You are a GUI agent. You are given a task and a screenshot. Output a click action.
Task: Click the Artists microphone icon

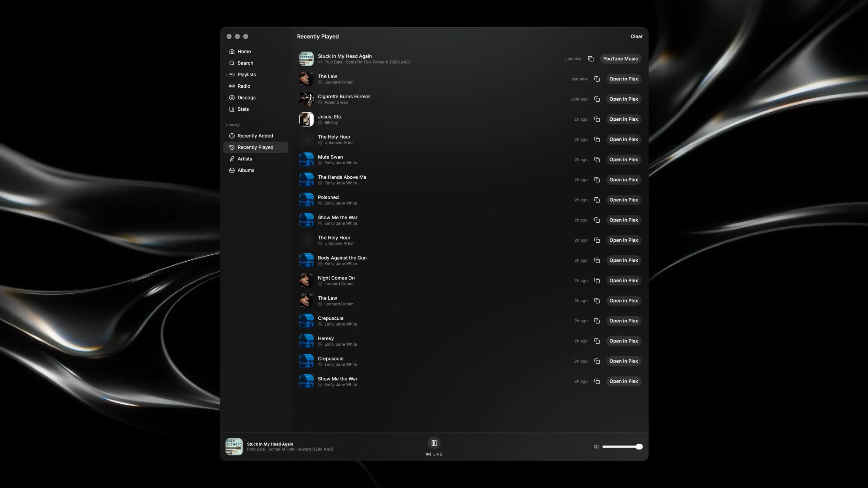pyautogui.click(x=232, y=159)
